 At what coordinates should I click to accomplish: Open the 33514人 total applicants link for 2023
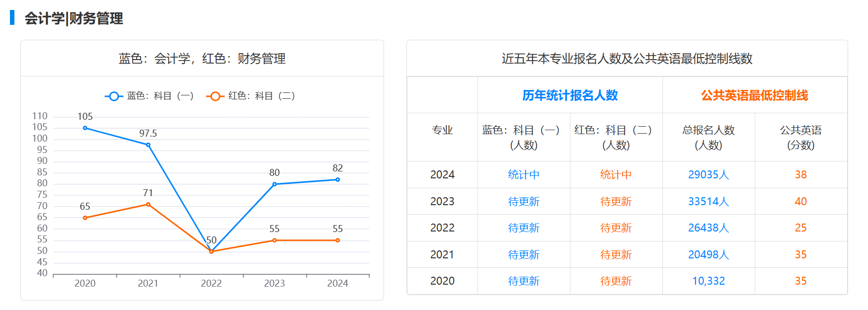point(708,202)
